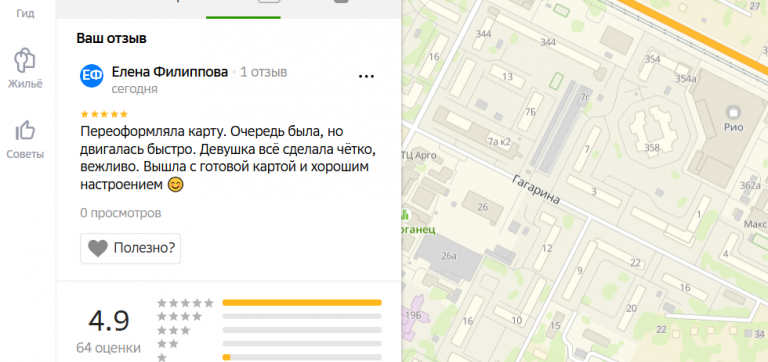Image resolution: width=768 pixels, height=362 pixels.
Task: Click the five-star rating of the review
Action: coord(104,115)
